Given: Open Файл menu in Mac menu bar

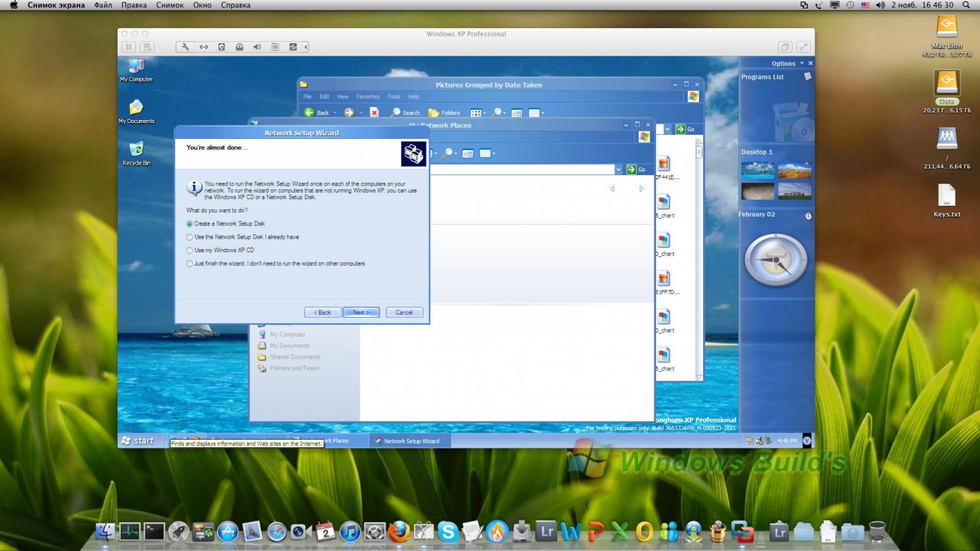Looking at the screenshot, I should [103, 5].
